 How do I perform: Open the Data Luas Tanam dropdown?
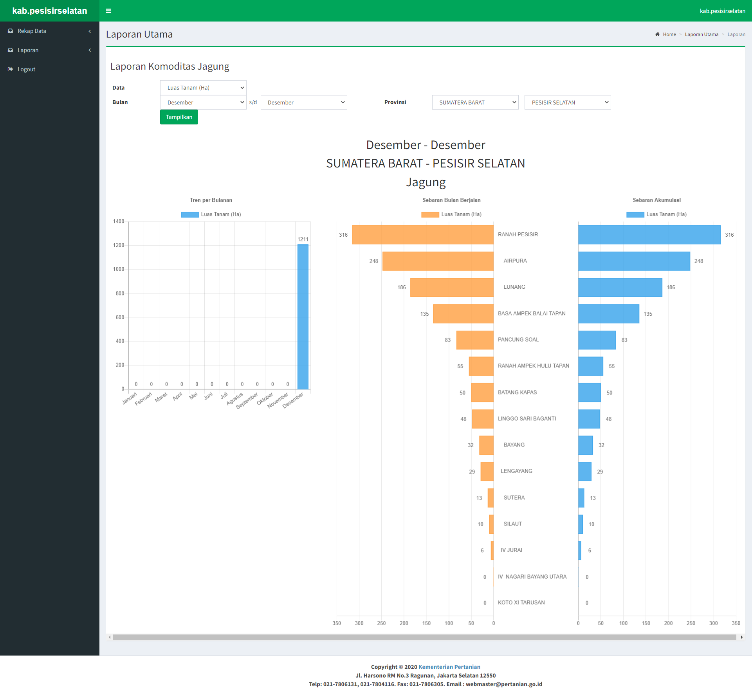coord(203,88)
